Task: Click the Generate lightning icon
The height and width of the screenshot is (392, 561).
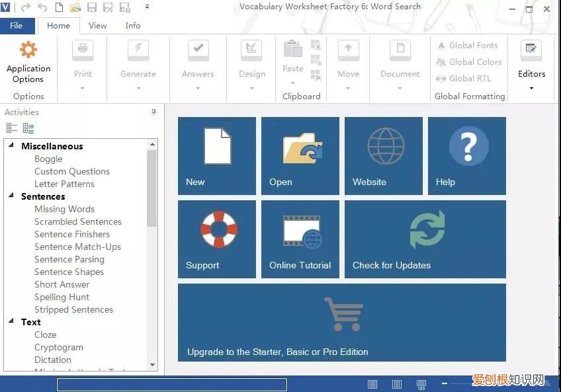Action: pos(138,50)
